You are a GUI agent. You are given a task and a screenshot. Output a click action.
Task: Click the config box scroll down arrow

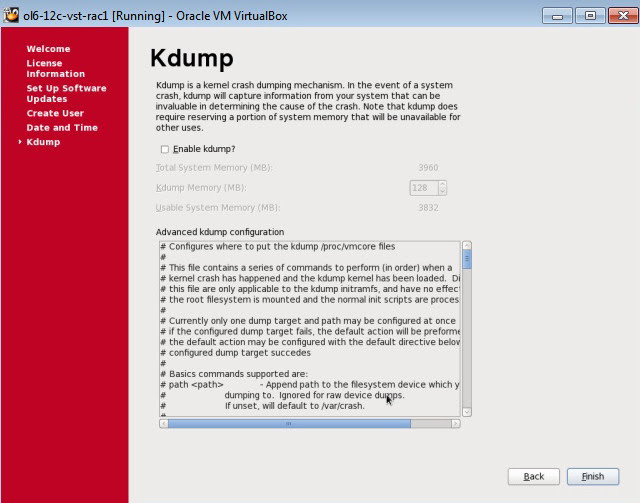[467, 412]
